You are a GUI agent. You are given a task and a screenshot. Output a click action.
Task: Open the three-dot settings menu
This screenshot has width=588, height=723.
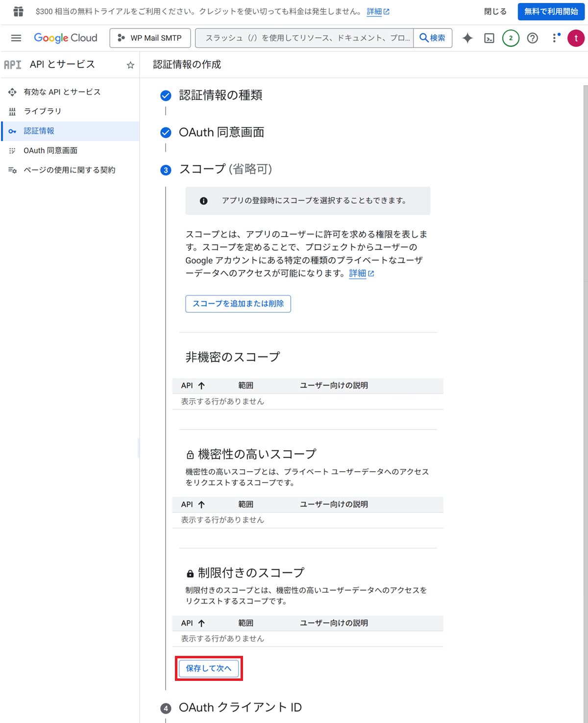(555, 38)
